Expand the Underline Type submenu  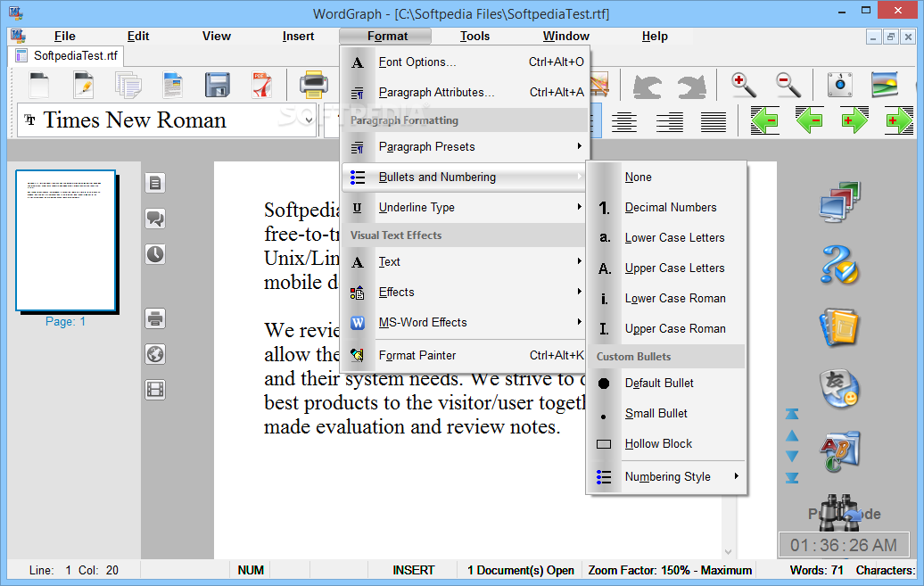tap(464, 208)
